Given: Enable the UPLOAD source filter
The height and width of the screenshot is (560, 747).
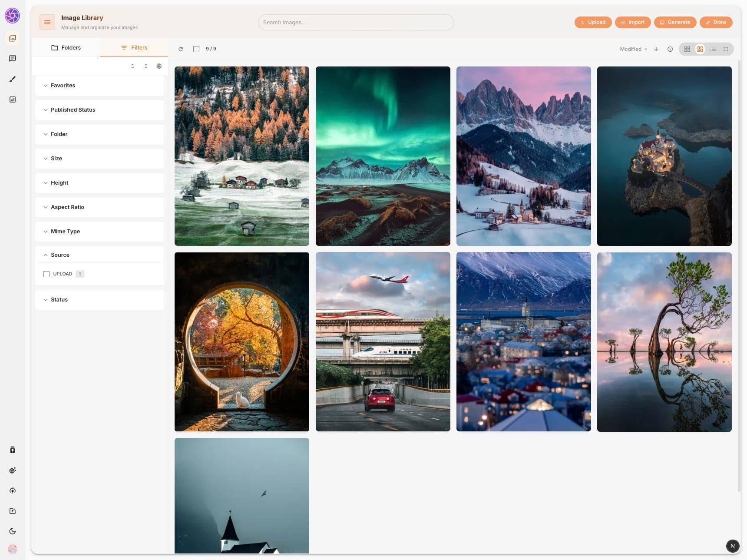Looking at the screenshot, I should 46,274.
